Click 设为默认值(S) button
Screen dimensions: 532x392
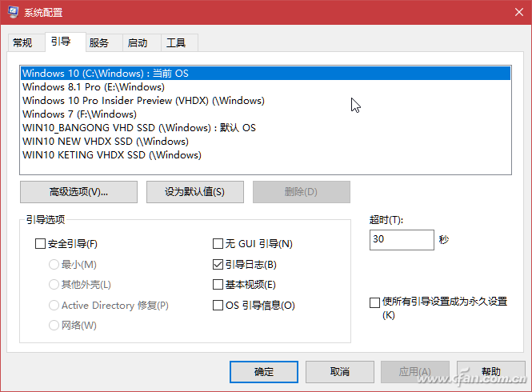[194, 192]
